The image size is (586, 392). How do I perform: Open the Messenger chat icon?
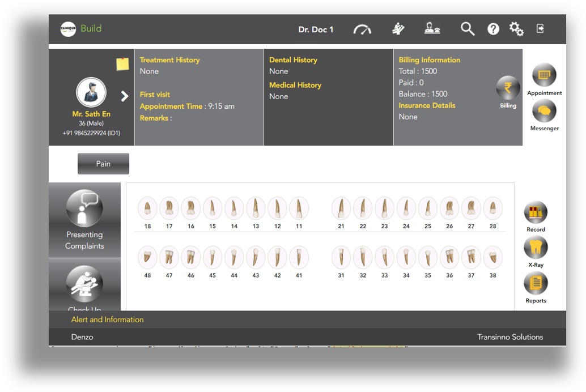point(544,111)
